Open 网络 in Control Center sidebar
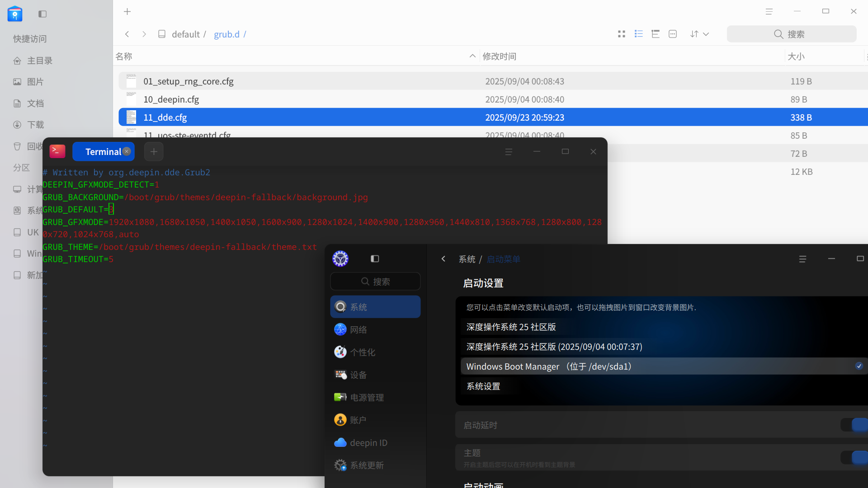Image resolution: width=868 pixels, height=488 pixels. click(x=375, y=329)
